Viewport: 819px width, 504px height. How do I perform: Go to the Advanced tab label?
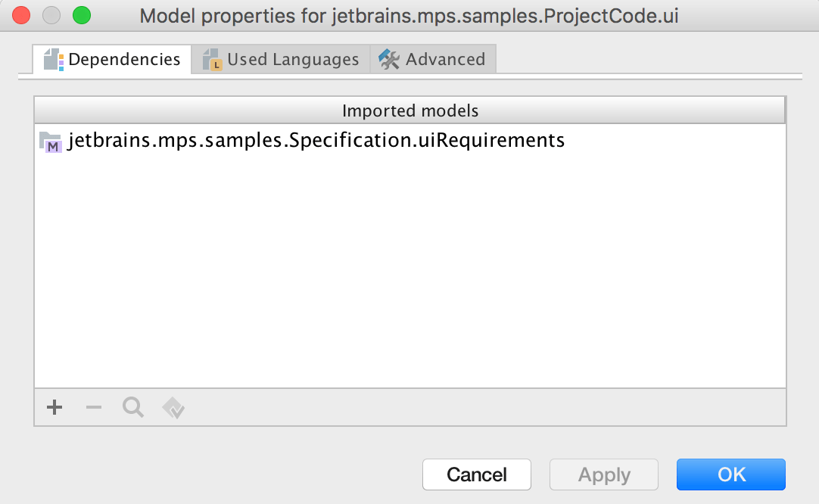[445, 59]
